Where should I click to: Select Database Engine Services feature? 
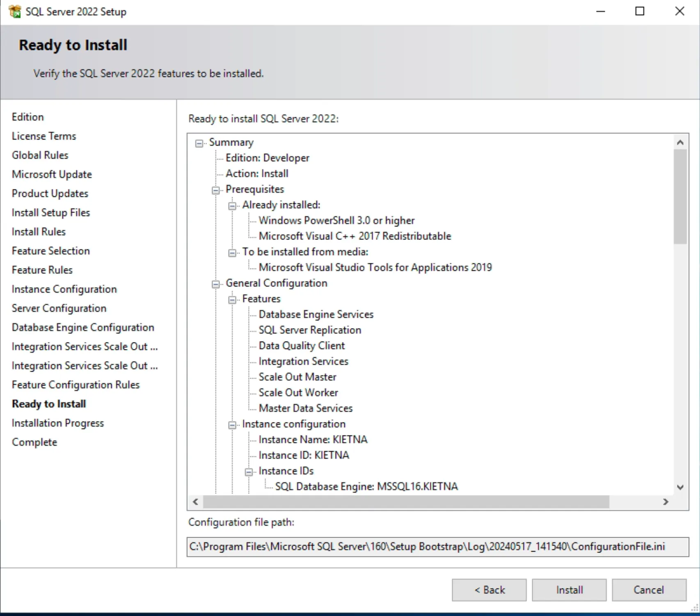pyautogui.click(x=316, y=315)
